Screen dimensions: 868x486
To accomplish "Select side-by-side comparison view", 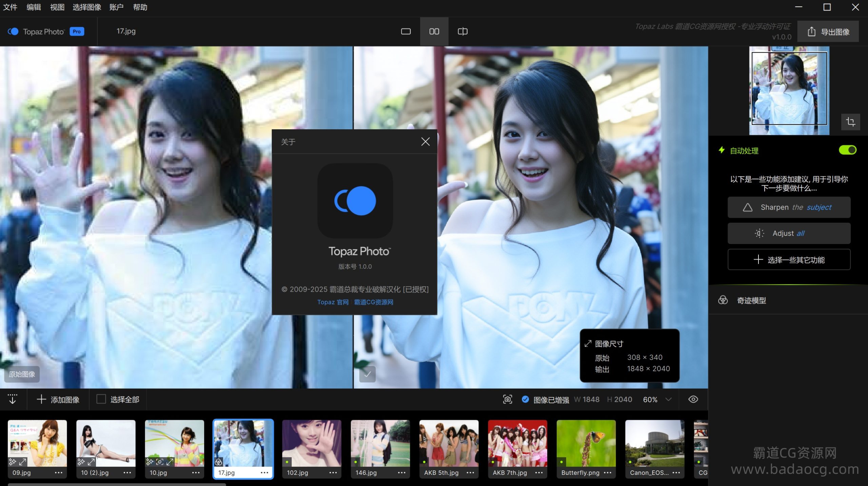I will coord(434,32).
